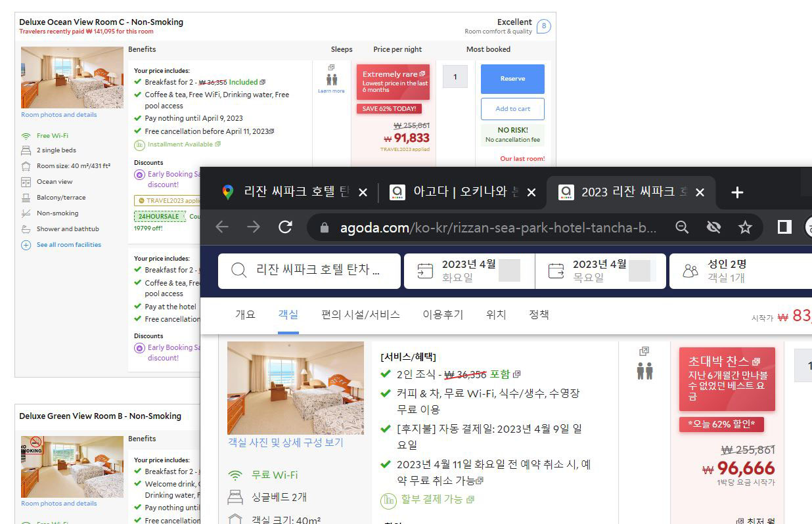Click the zoom magnifier icon in address bar
This screenshot has width=812, height=524.
tap(682, 227)
